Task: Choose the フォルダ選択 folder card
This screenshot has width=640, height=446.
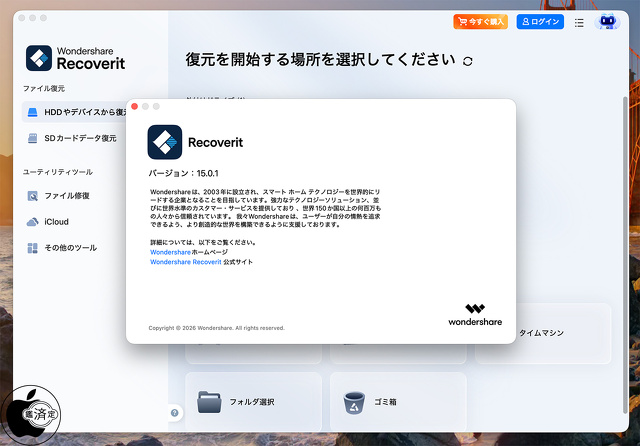Action: pyautogui.click(x=253, y=402)
